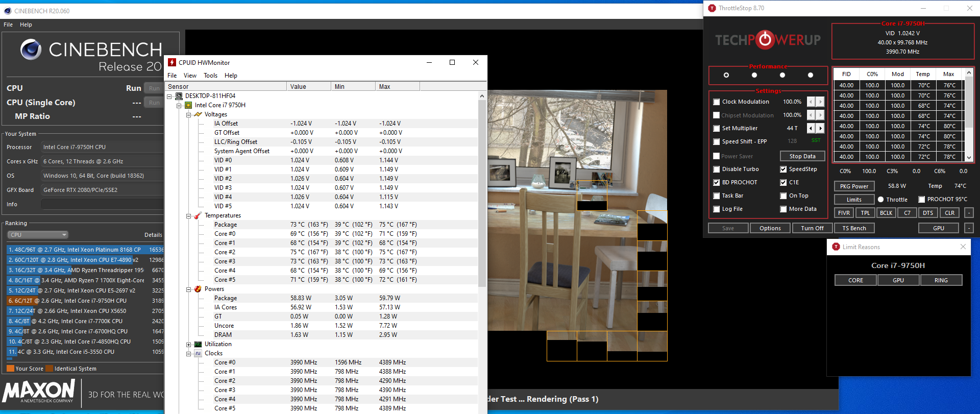Enable the Clock Modulation checkbox
Screen dimensions: 980x414
pyautogui.click(x=717, y=102)
